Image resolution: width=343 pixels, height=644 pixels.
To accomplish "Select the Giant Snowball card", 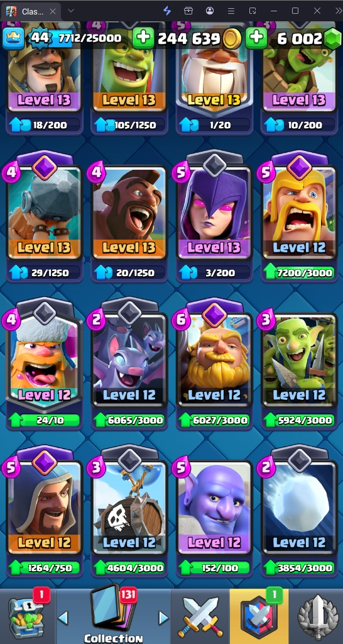I will [x=298, y=508].
